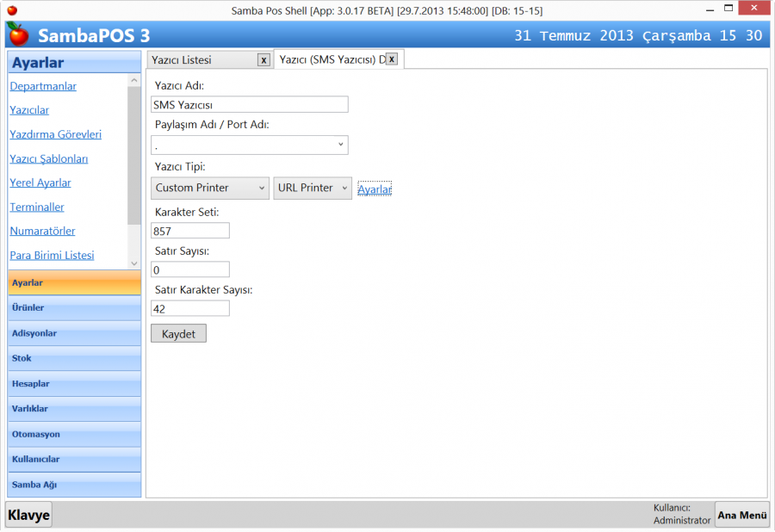Image resolution: width=775 pixels, height=532 pixels.
Task: Click the small apple icon in title bar
Action: pyautogui.click(x=11, y=10)
